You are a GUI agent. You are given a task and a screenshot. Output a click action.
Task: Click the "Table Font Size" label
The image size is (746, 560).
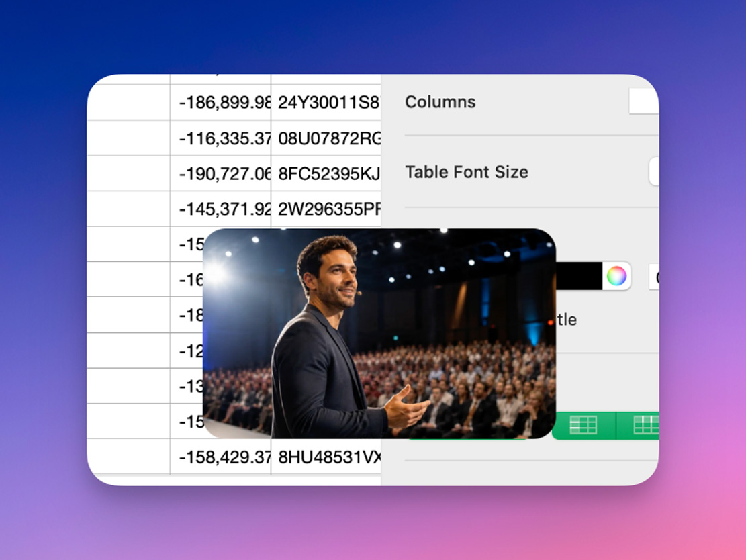[466, 172]
